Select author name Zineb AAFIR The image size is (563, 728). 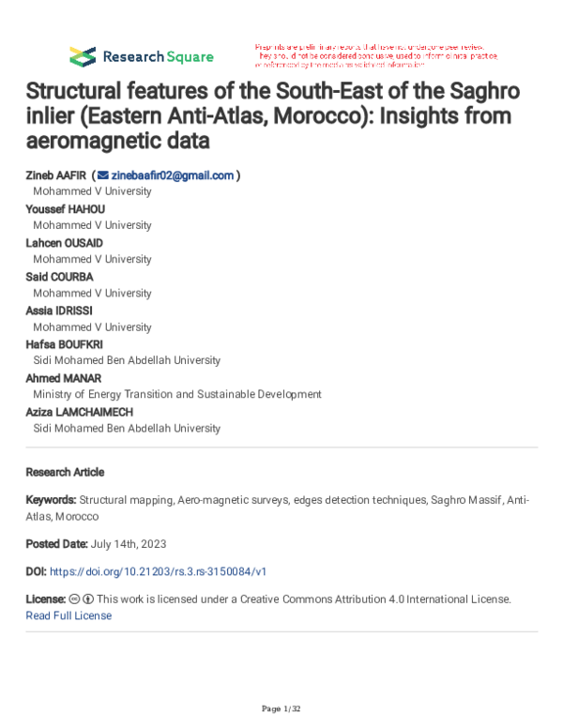click(x=56, y=175)
